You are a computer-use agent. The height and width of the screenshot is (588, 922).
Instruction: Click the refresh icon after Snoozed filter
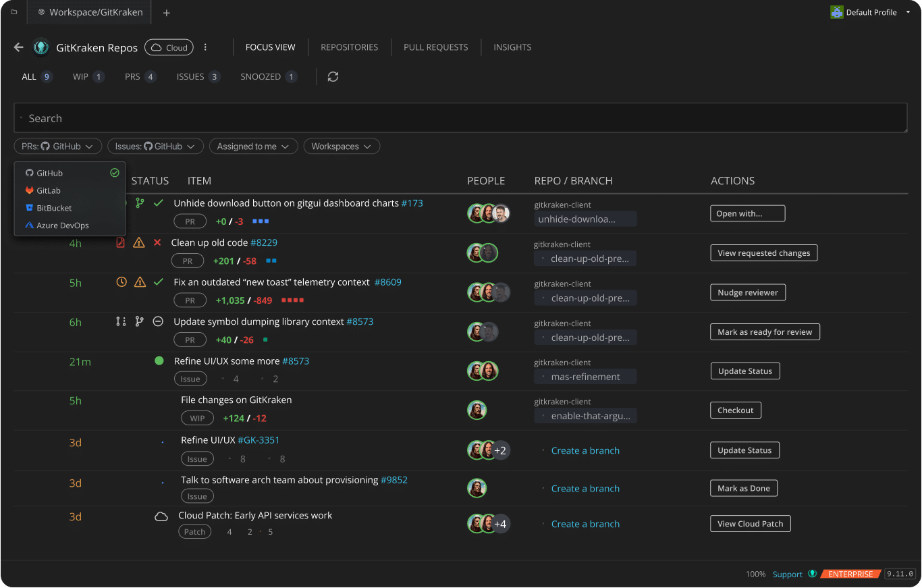click(333, 77)
